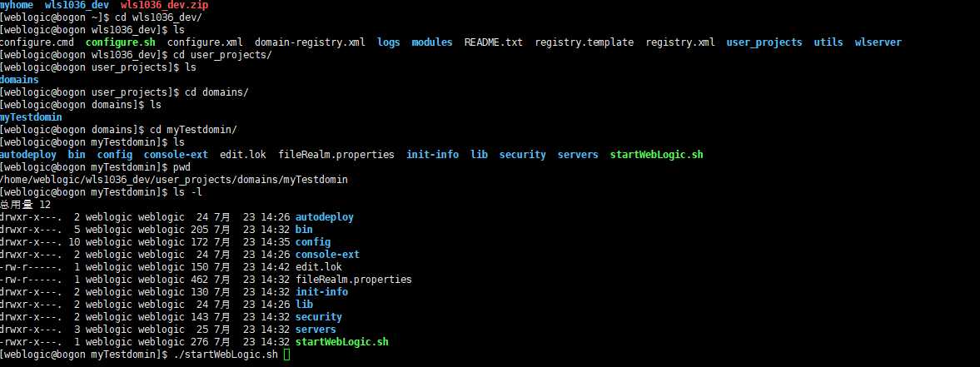This screenshot has width=980, height=367.
Task: Click green startWebLogic.sh in ls -l listing
Action: click(342, 342)
